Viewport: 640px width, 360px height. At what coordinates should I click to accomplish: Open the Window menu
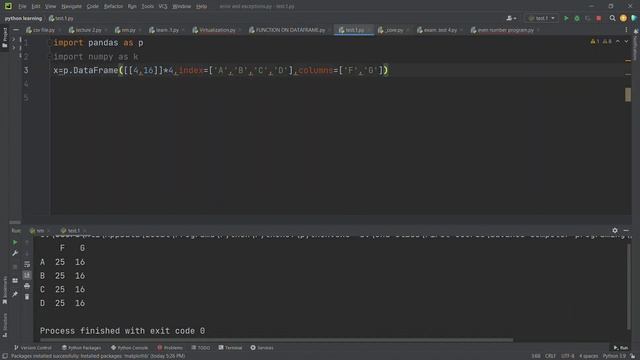(x=181, y=7)
